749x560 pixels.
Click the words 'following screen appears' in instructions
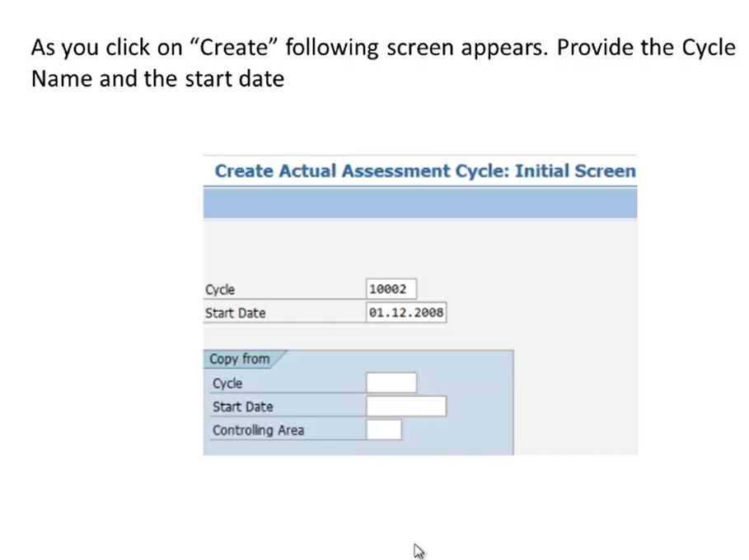coord(417,48)
